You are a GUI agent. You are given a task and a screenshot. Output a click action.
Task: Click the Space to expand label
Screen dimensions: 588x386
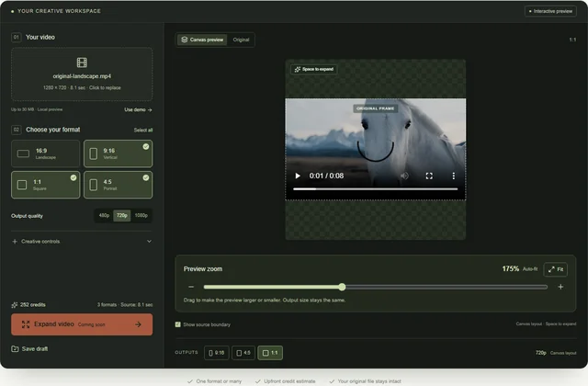pyautogui.click(x=314, y=69)
